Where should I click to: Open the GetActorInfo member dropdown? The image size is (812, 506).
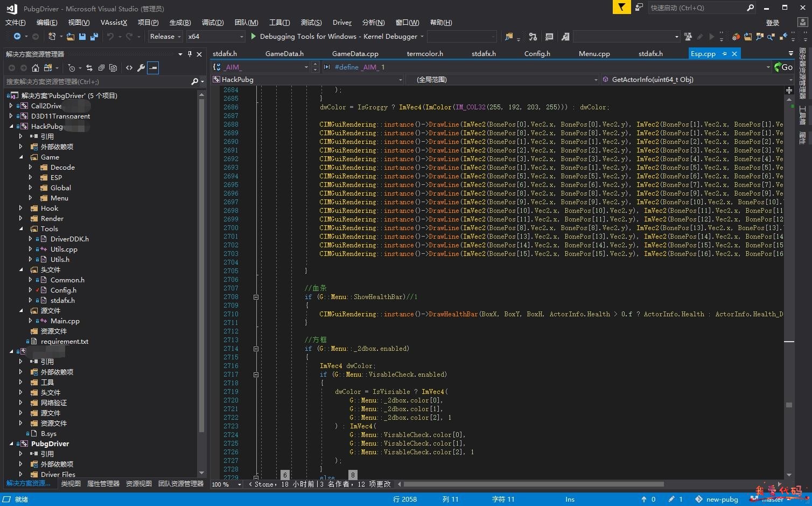point(697,79)
